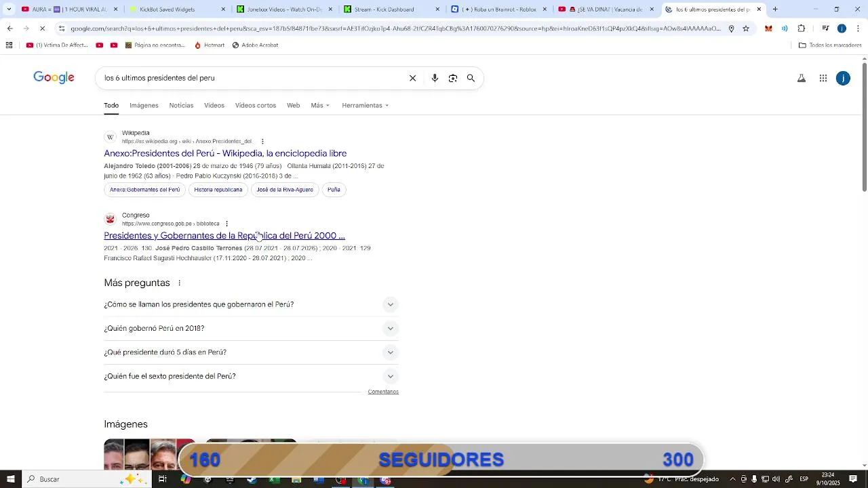Open site information icon in address bar
Image resolution: width=868 pixels, height=488 pixels.
pyautogui.click(x=62, y=28)
